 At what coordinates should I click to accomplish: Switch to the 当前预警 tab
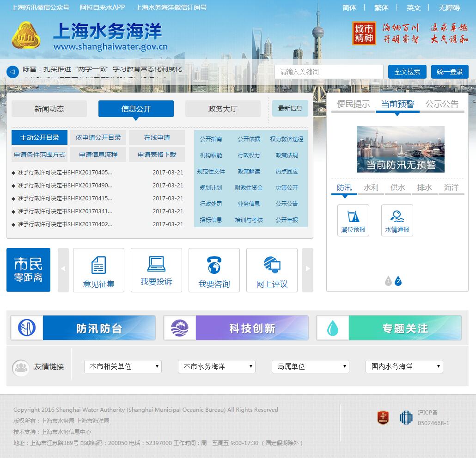click(398, 104)
